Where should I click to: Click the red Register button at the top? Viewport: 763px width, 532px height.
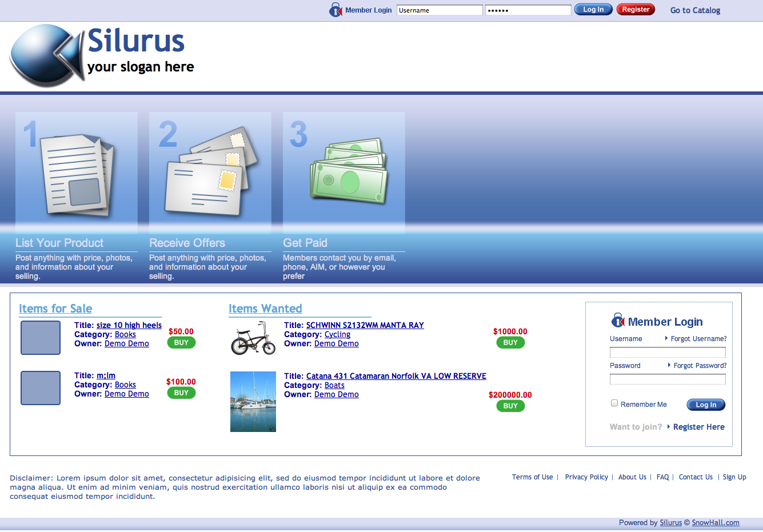pyautogui.click(x=636, y=9)
